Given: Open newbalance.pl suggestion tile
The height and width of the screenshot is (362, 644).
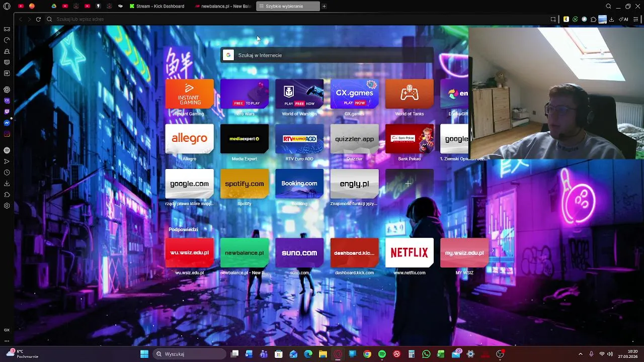Looking at the screenshot, I should point(245,253).
